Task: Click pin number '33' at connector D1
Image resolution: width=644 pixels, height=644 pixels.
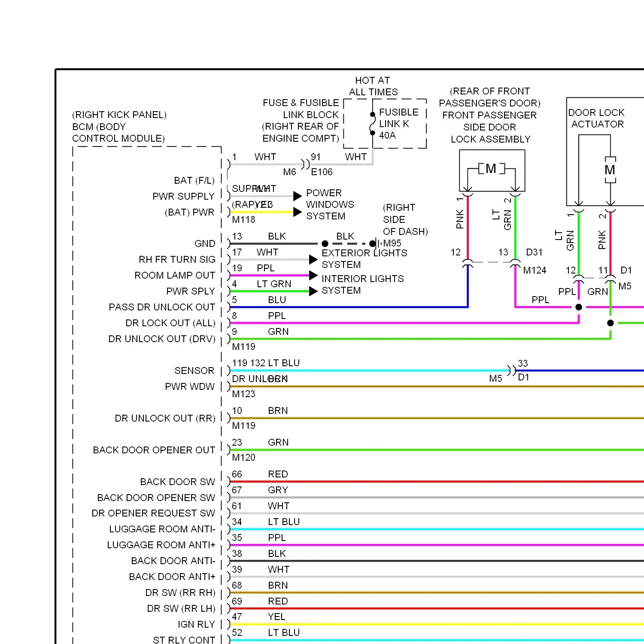Action: pos(522,363)
